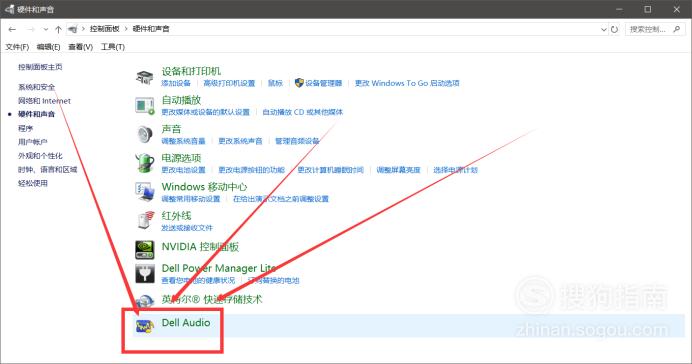Screen dimensions: 692x364
Task: Click the back arrow navigation button
Action: point(12,29)
